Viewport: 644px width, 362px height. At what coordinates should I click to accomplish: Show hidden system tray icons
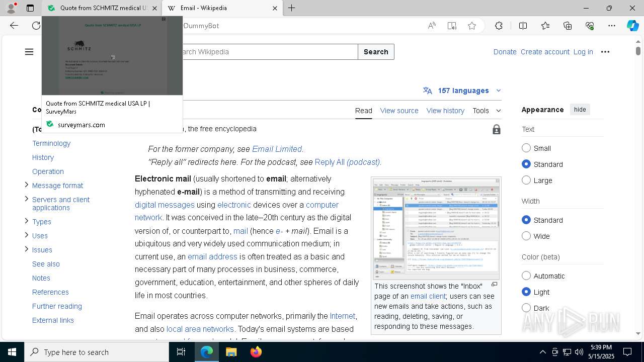(x=542, y=352)
